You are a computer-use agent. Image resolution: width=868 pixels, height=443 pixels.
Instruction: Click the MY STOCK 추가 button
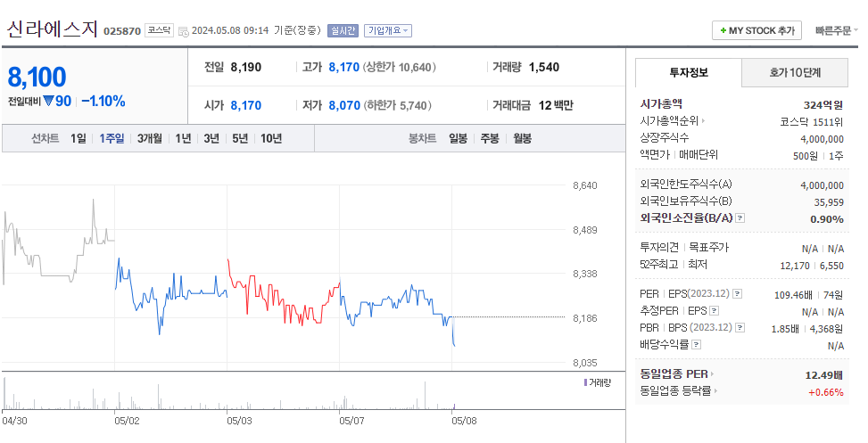click(756, 31)
